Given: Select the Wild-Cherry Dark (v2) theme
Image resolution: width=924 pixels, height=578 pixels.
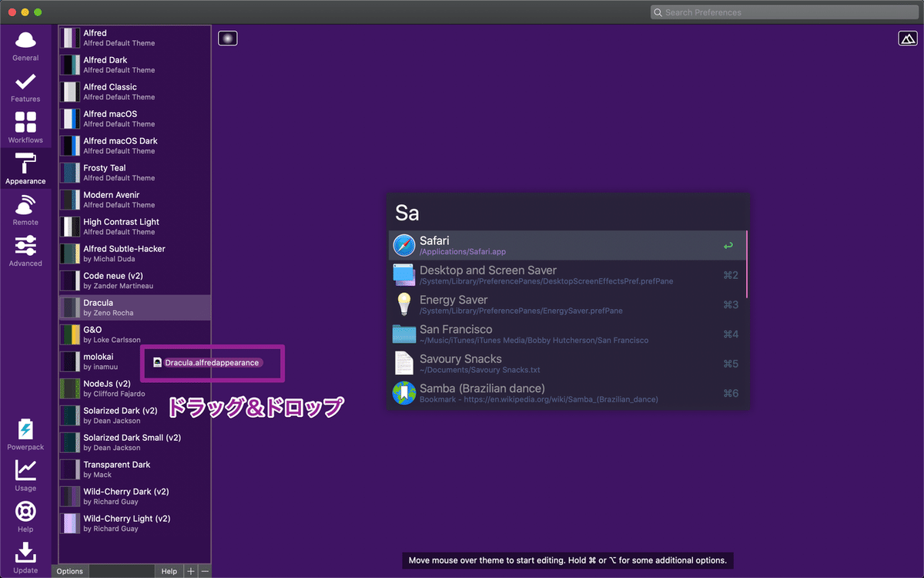Looking at the screenshot, I should click(135, 496).
